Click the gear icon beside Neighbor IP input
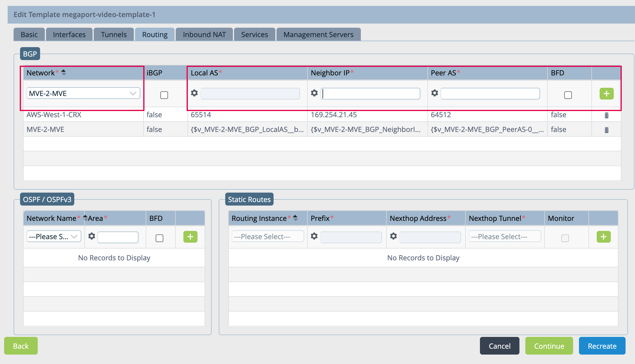The width and height of the screenshot is (635, 364). click(314, 93)
